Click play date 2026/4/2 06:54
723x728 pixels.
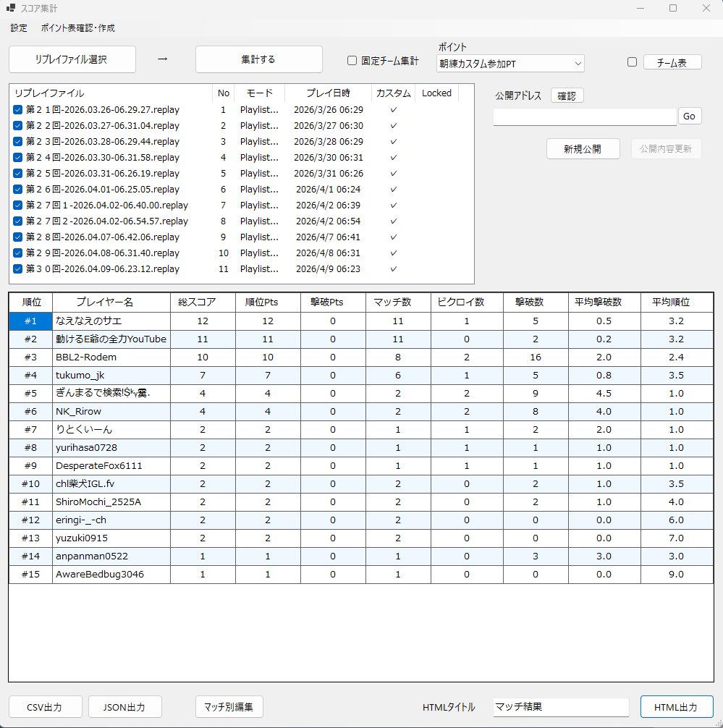(329, 221)
